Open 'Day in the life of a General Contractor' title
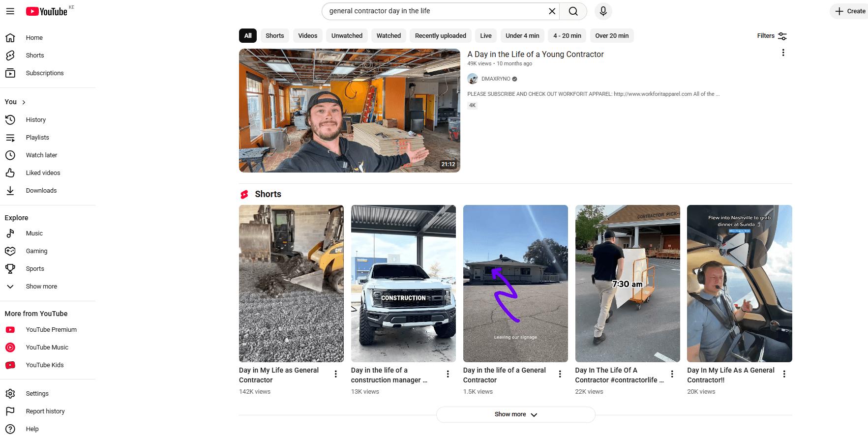The image size is (868, 435). pyautogui.click(x=505, y=376)
